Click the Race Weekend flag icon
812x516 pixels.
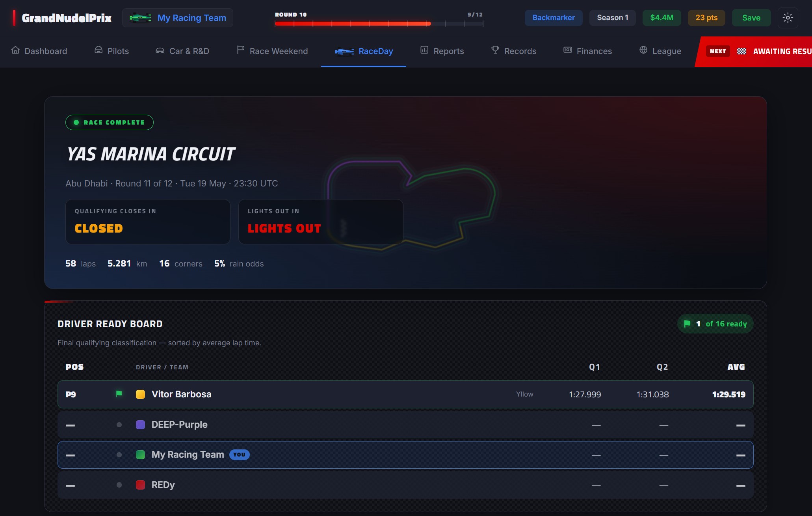pyautogui.click(x=240, y=50)
